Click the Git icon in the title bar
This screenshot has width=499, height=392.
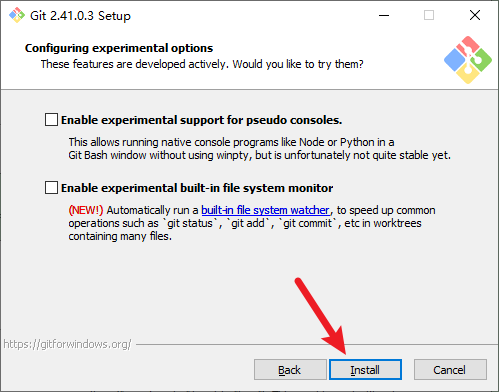17,15
